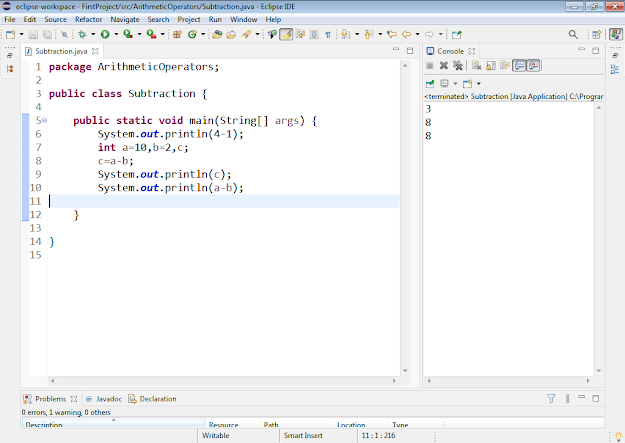Toggle Show Console on standard error
The height and width of the screenshot is (443, 625).
click(533, 65)
